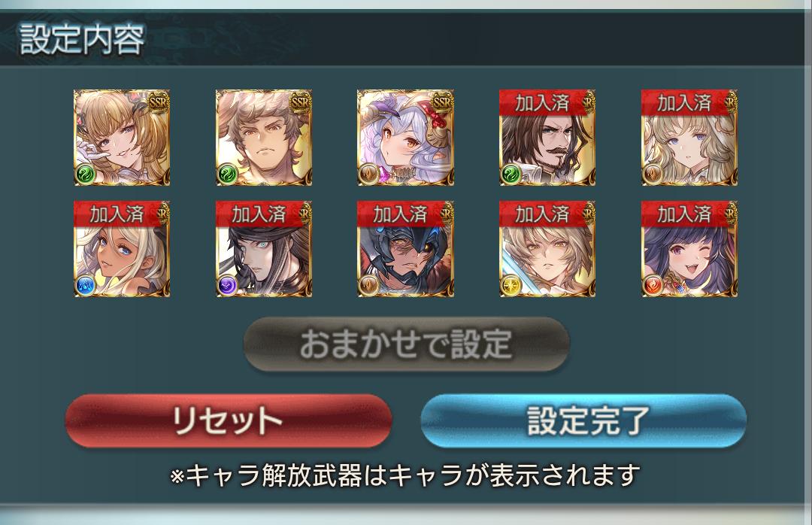Click the red リセット reset button
This screenshot has height=525, width=812.
[228, 420]
